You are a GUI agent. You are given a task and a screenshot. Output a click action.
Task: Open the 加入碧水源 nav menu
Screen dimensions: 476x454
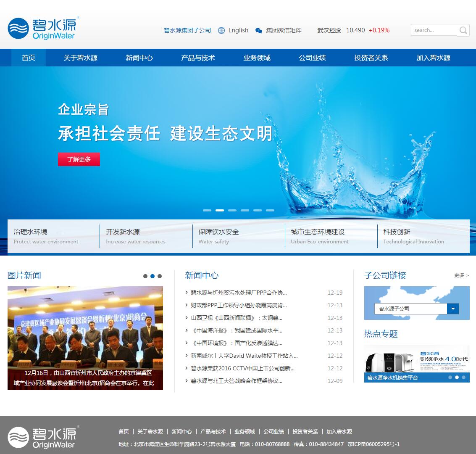click(x=433, y=58)
